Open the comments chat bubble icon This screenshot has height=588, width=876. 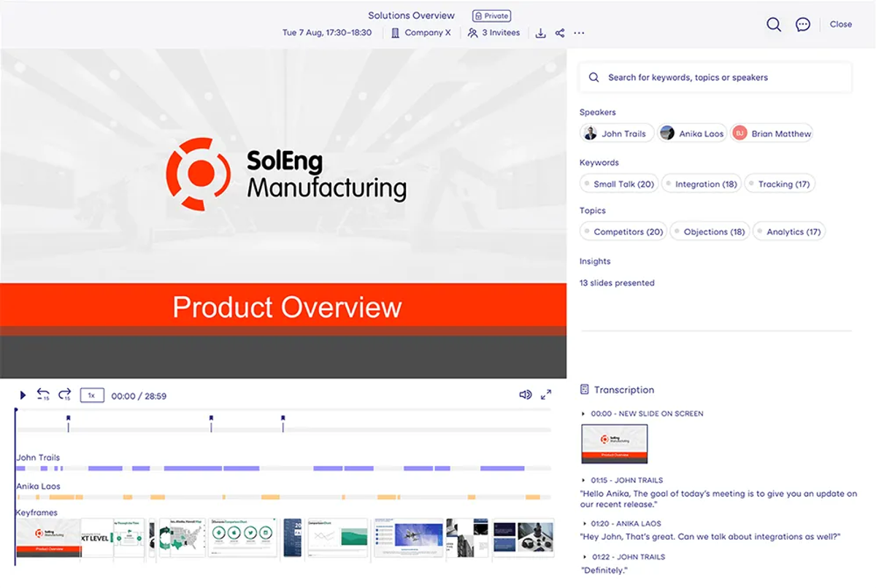803,24
